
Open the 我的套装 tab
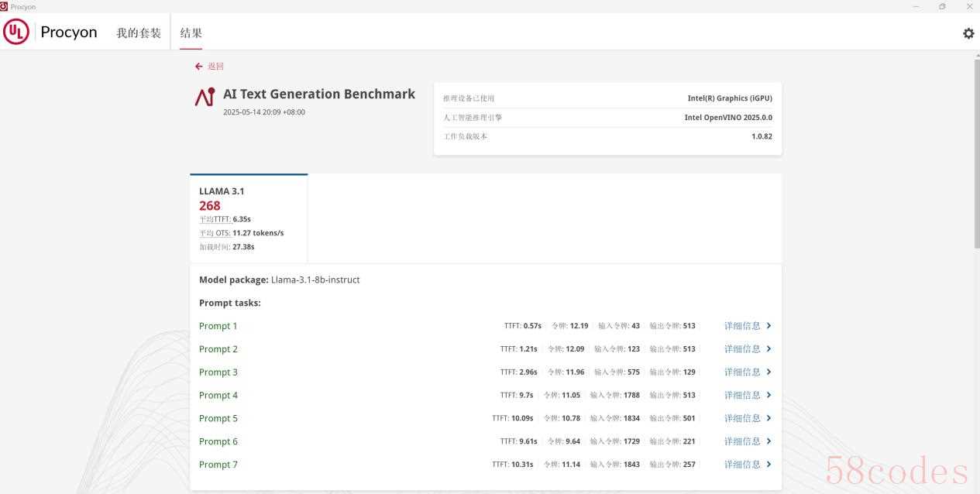coord(139,33)
